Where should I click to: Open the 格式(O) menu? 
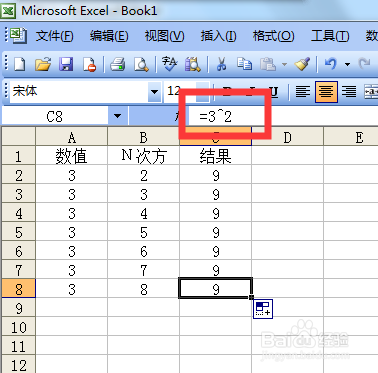tap(273, 36)
